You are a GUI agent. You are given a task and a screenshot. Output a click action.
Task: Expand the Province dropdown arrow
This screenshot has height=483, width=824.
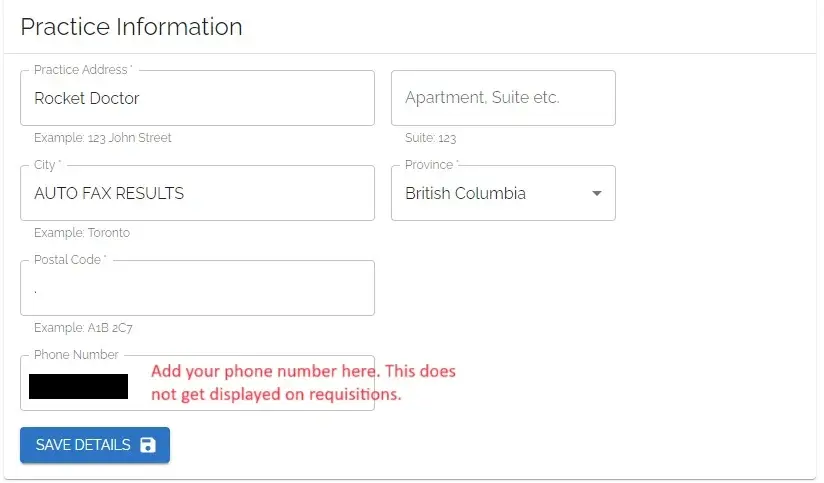point(597,193)
